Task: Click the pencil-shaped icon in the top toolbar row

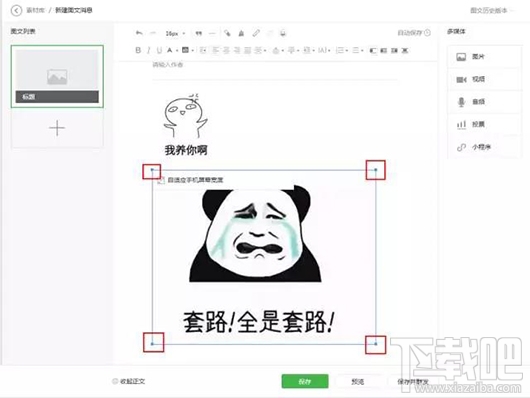Action: (x=256, y=33)
